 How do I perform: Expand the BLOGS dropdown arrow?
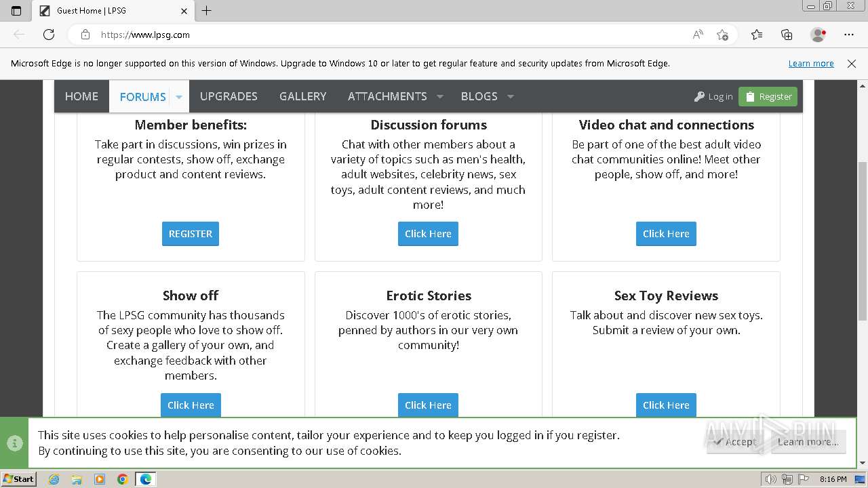pos(511,97)
